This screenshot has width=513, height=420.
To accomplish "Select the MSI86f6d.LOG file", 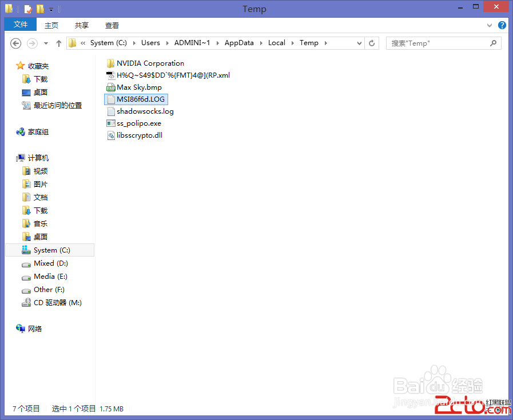I will point(136,99).
